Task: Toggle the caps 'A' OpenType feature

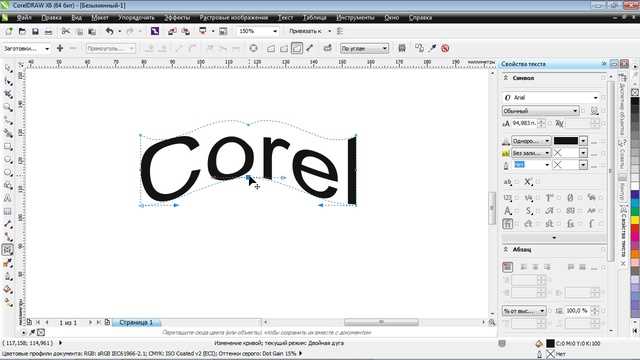Action: click(507, 211)
